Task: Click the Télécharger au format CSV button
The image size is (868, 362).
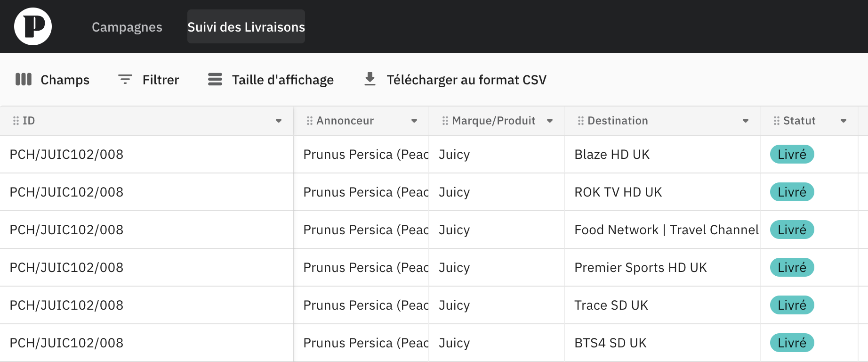Action: 455,80
